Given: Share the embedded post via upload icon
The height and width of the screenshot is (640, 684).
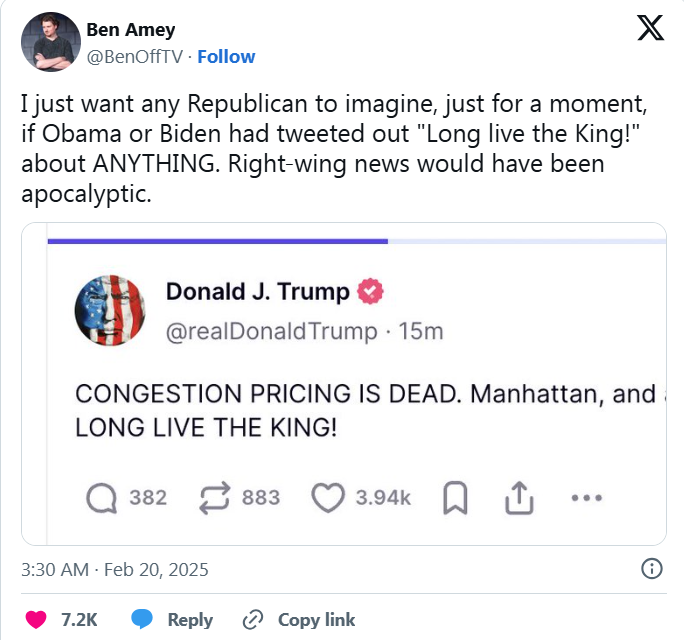Looking at the screenshot, I should (519, 497).
